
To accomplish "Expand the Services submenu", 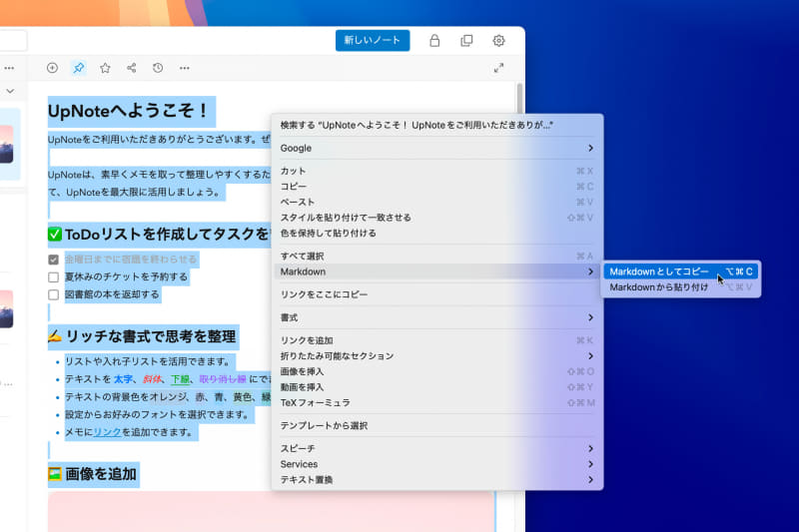I will (437, 464).
